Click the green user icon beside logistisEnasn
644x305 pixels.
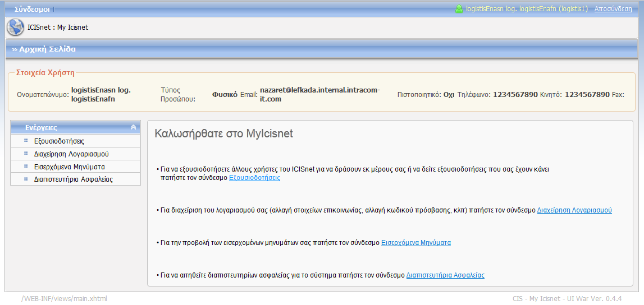(459, 8)
